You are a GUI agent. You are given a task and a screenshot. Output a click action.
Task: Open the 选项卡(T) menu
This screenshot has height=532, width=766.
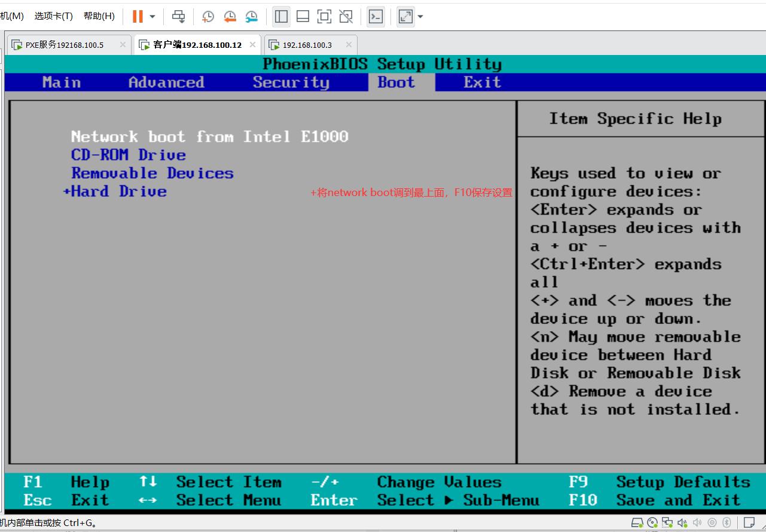(54, 16)
